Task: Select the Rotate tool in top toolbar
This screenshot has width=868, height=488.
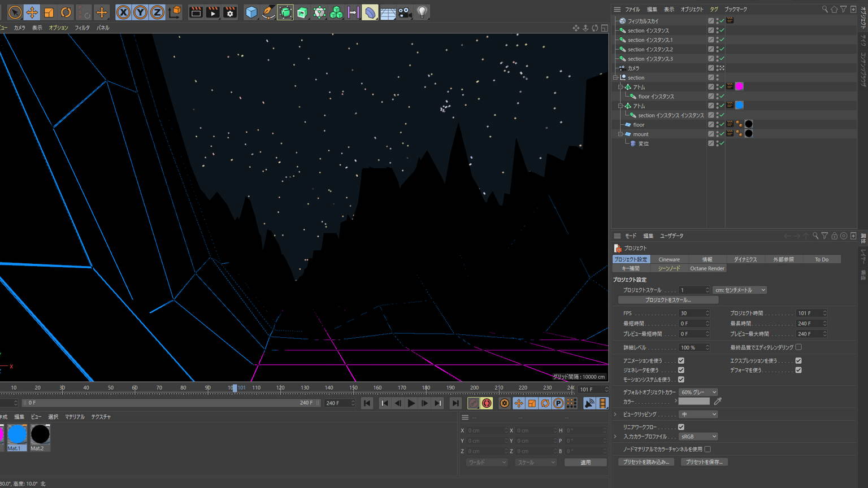Action: 66,12
